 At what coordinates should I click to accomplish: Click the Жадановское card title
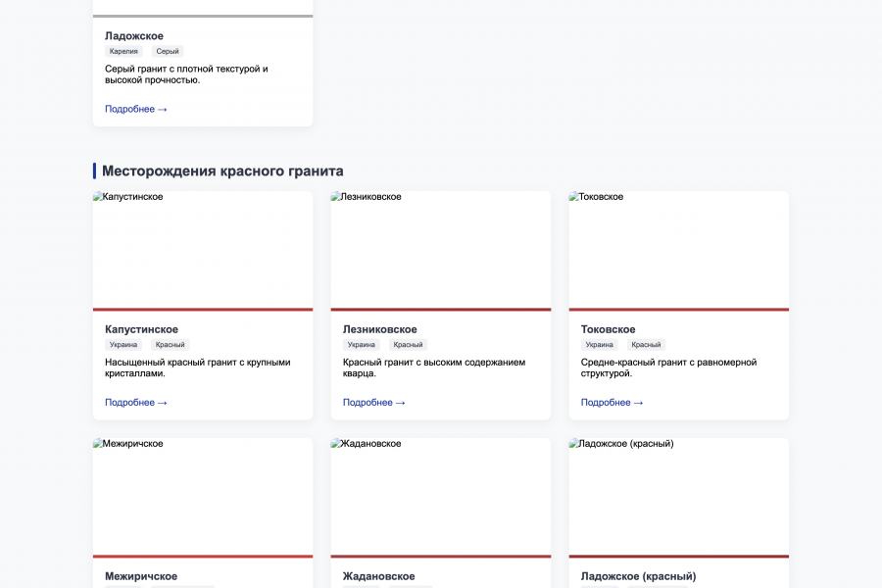pyautogui.click(x=379, y=576)
